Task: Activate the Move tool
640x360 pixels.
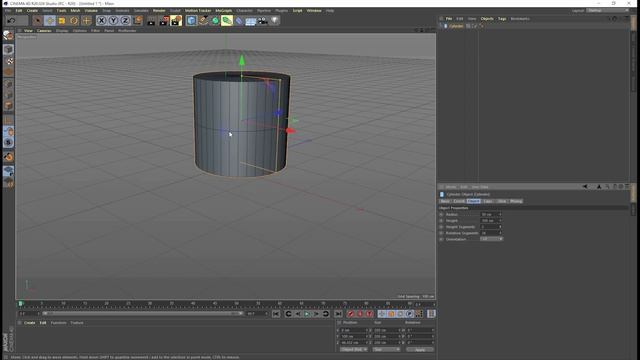Action: click(50, 20)
